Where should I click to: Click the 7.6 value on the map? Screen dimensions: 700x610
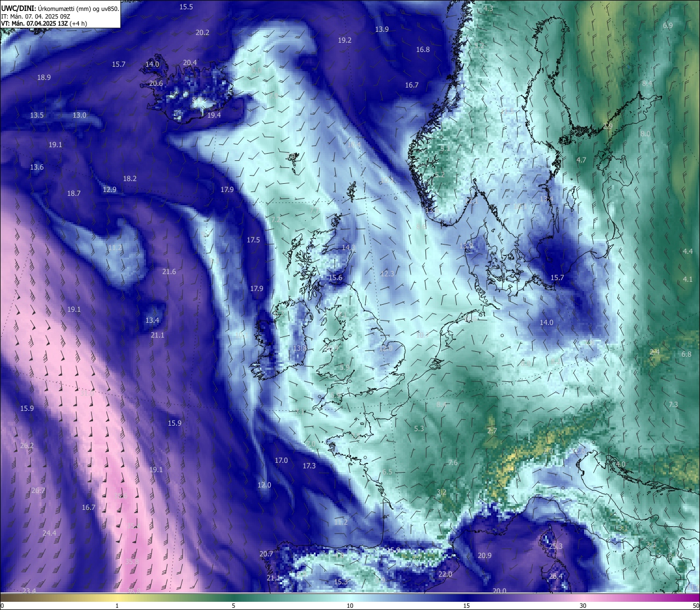point(453,462)
